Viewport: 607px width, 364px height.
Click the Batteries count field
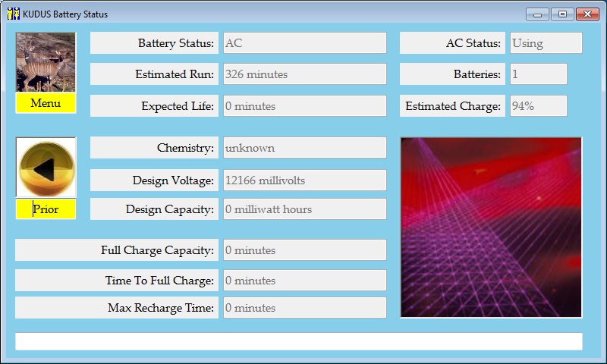(x=538, y=74)
